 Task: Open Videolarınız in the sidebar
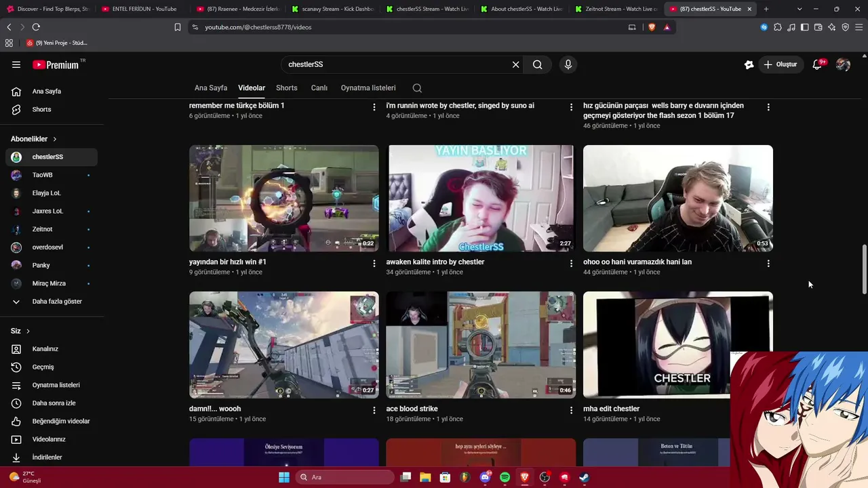click(x=52, y=439)
